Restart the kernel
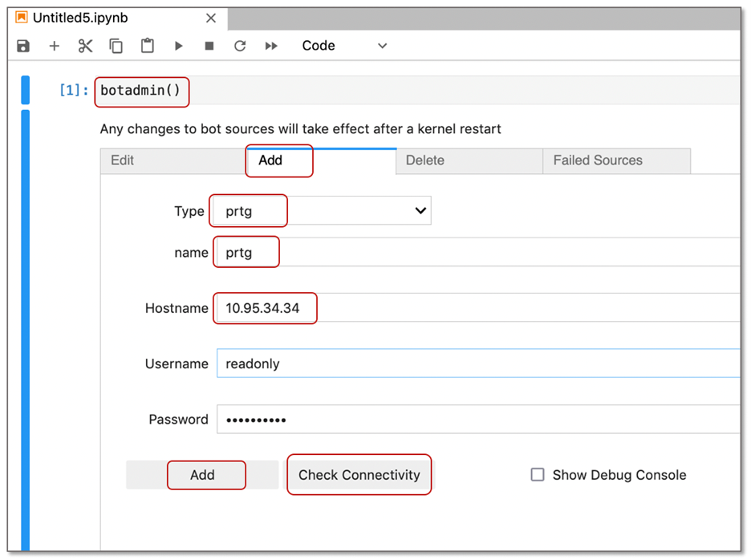This screenshot has width=751, height=560. click(x=239, y=46)
